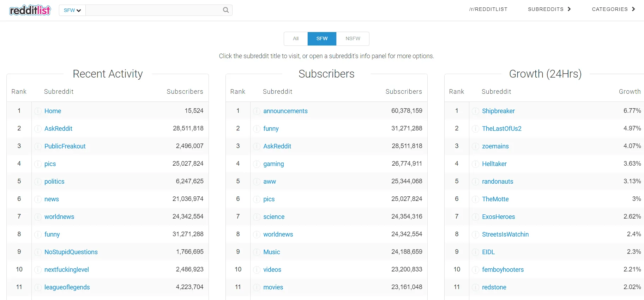Image resolution: width=644 pixels, height=300 pixels.
Task: Open the /r/REDDITLIST nav link
Action: point(488,9)
